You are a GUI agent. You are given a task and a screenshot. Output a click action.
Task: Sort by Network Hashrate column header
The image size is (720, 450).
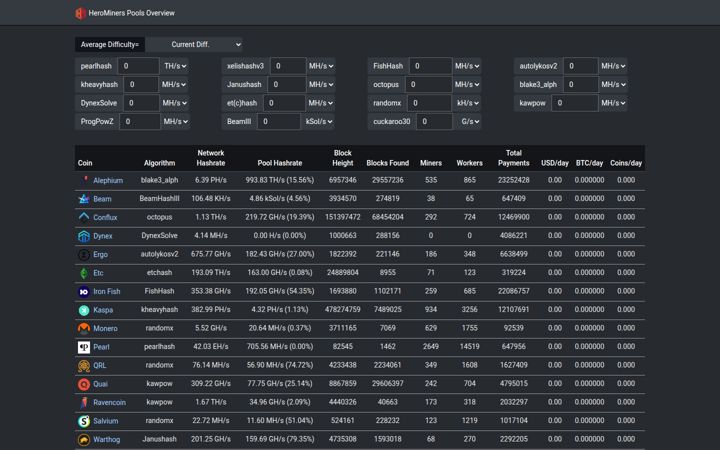pyautogui.click(x=211, y=158)
